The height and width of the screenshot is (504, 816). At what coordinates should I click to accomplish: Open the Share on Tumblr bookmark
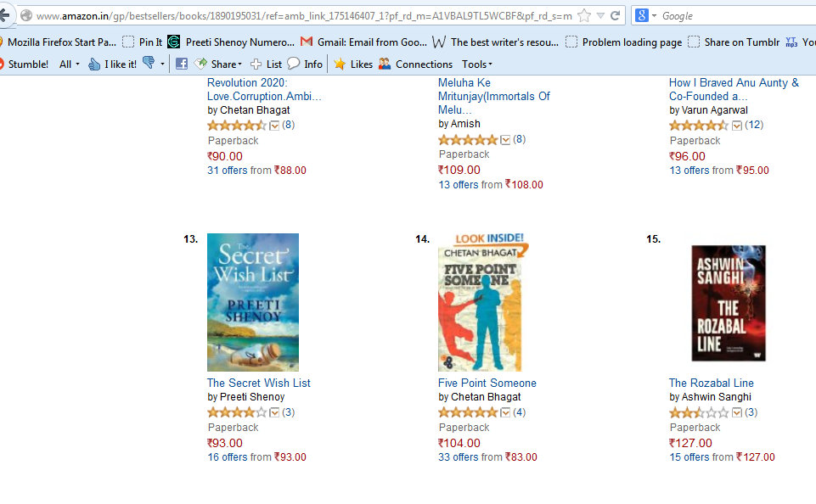(x=734, y=42)
